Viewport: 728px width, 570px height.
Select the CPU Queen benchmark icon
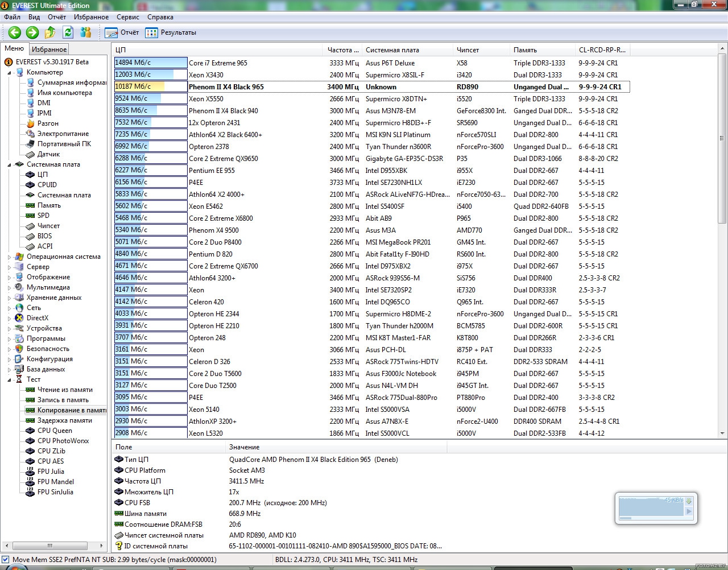pyautogui.click(x=31, y=431)
